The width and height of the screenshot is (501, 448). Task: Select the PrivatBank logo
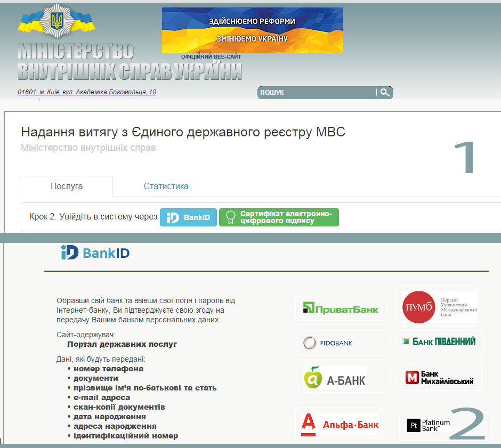tap(341, 308)
